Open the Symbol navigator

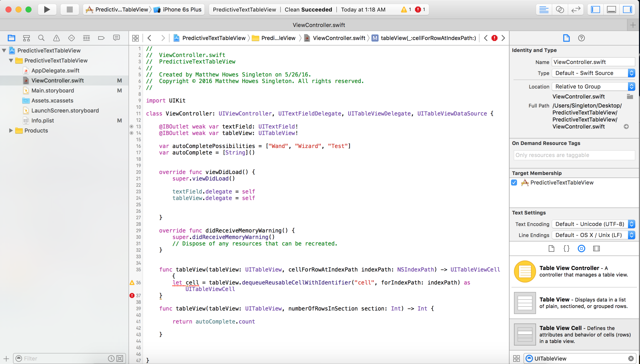click(x=26, y=38)
